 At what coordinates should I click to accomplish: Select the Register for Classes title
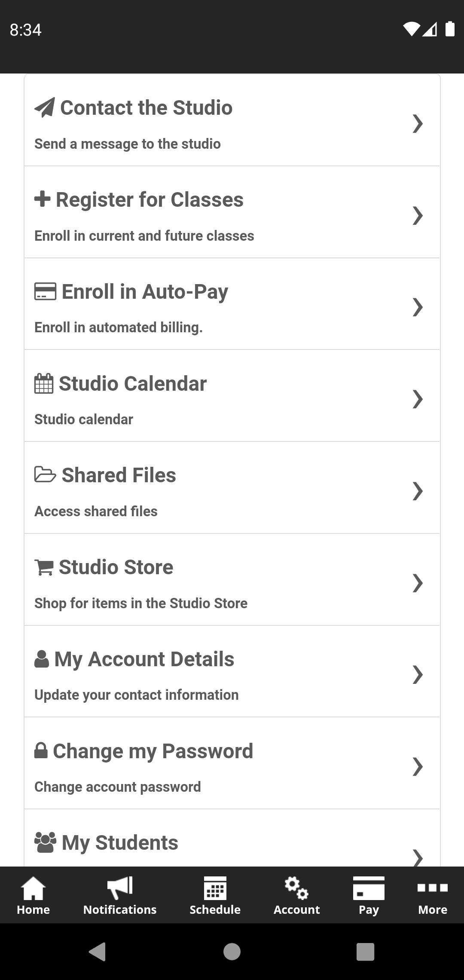(150, 200)
